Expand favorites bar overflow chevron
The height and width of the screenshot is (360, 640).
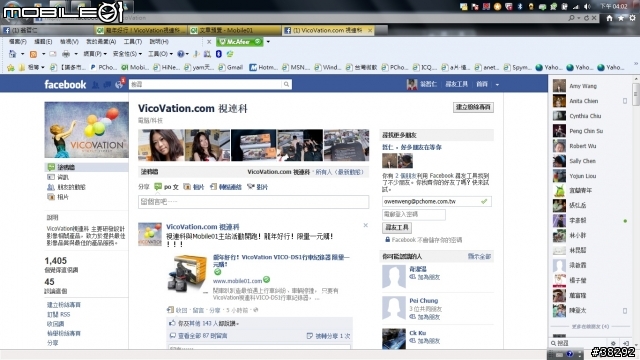[636, 64]
